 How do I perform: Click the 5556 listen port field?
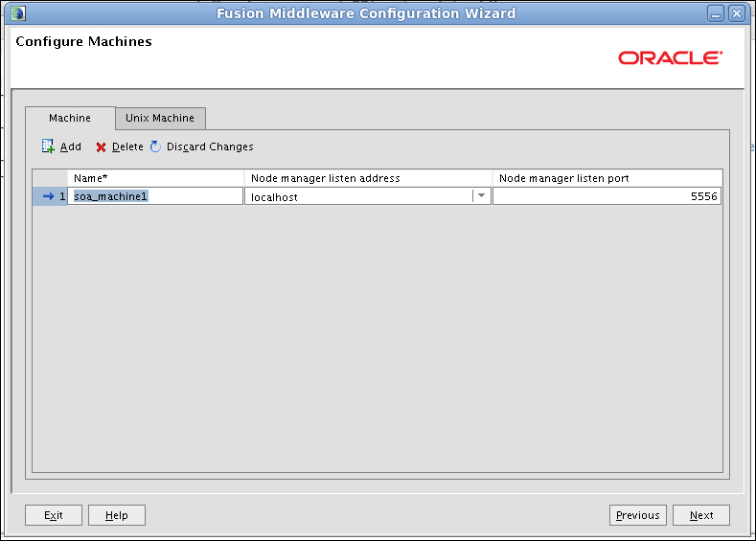(x=607, y=196)
